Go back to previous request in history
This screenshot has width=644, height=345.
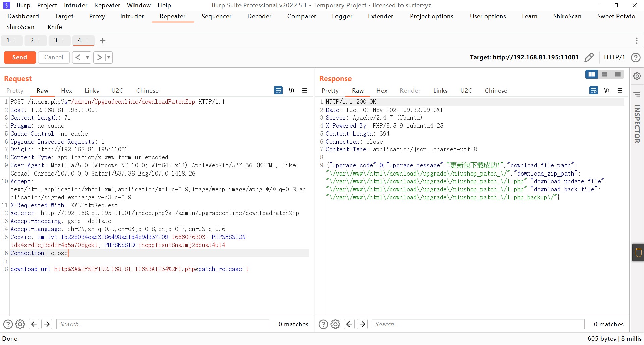coord(78,57)
